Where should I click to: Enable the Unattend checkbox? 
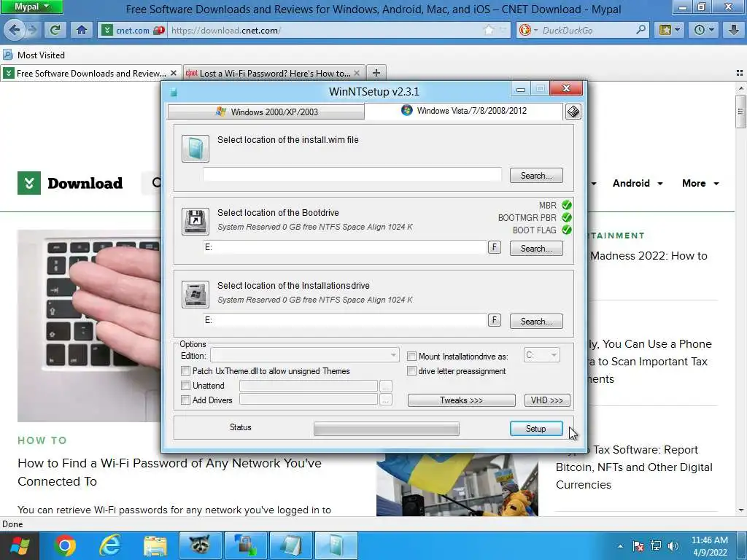[x=186, y=385]
